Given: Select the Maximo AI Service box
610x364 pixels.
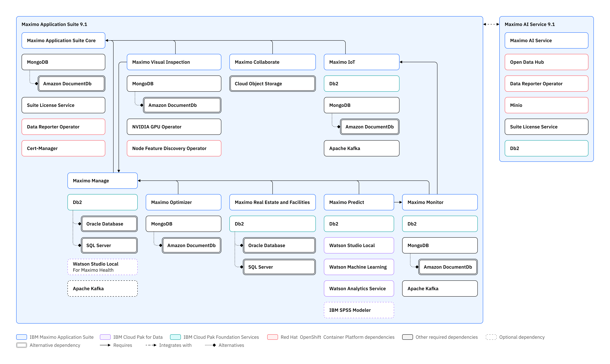Looking at the screenshot, I should pyautogui.click(x=546, y=40).
